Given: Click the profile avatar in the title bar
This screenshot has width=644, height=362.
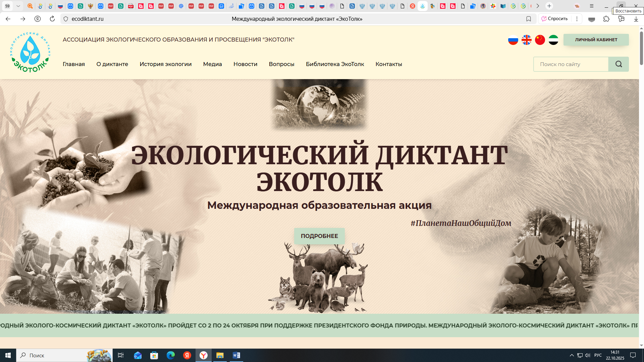Looking at the screenshot, I should coord(577,6).
